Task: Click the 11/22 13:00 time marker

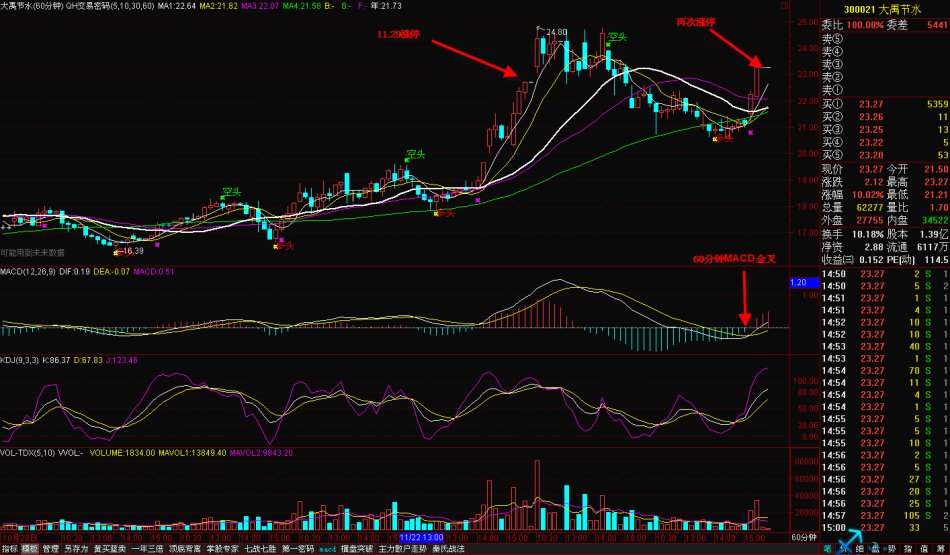Action: [x=422, y=537]
